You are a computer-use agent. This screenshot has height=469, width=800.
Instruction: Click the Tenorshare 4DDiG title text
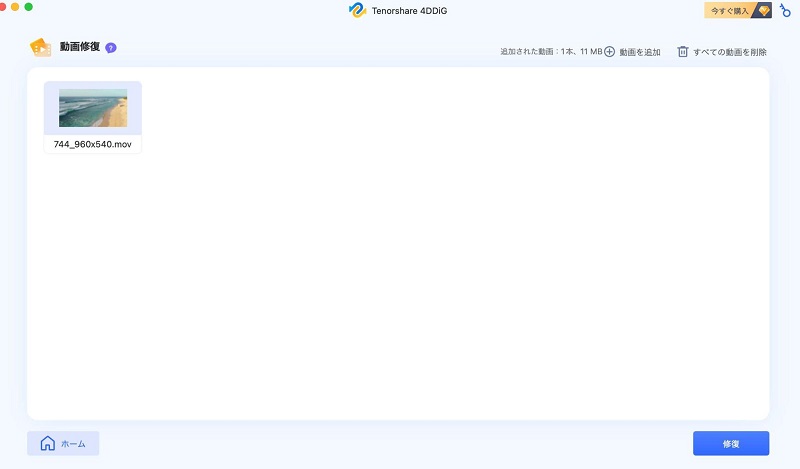[x=409, y=11]
